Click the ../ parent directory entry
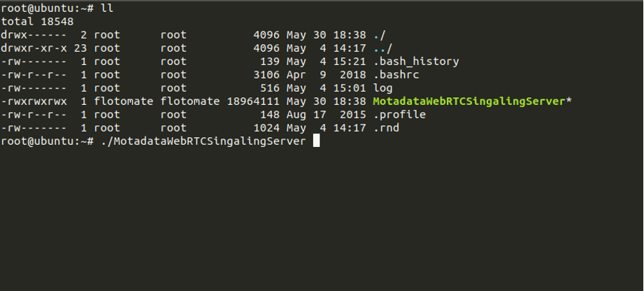 click(x=382, y=48)
